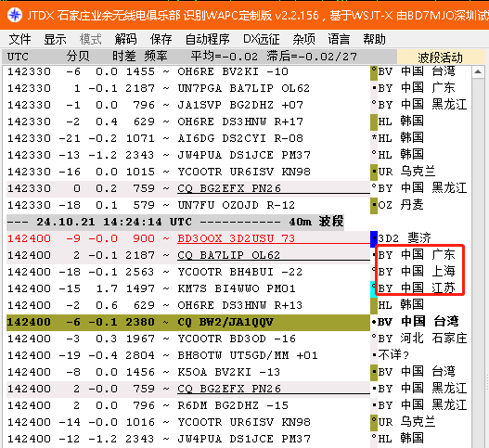Select message R6DM BG2DHZ -15

(x=233, y=405)
